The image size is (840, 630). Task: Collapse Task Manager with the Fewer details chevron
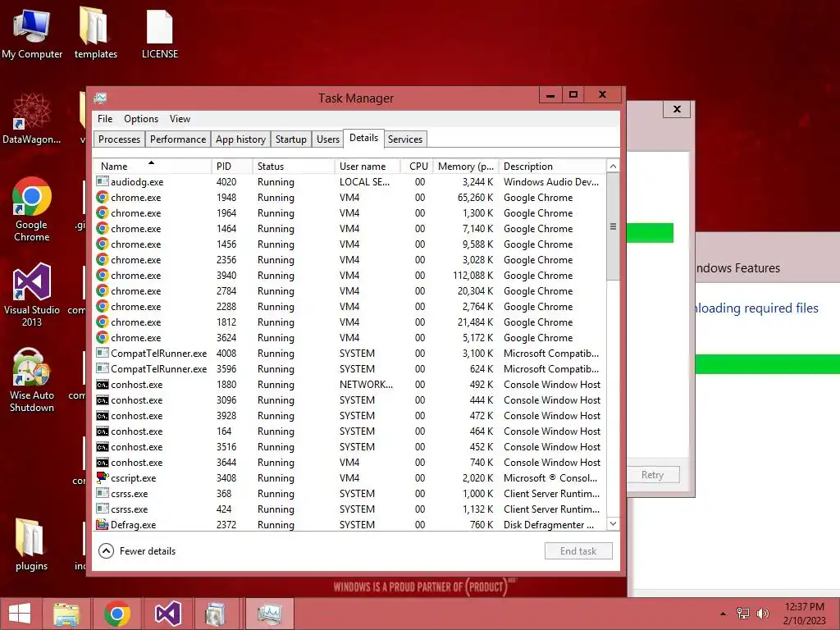[106, 550]
